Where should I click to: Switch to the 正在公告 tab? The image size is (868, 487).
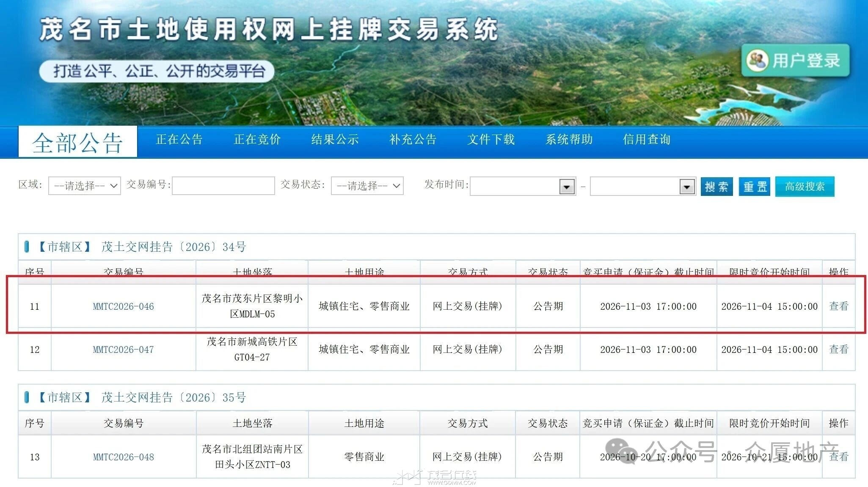(x=179, y=139)
